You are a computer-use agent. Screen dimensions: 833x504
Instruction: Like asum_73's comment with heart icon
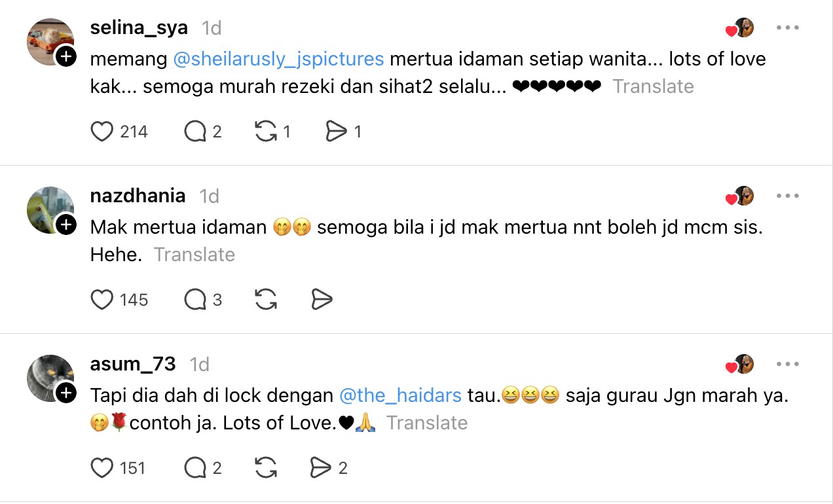(x=102, y=468)
